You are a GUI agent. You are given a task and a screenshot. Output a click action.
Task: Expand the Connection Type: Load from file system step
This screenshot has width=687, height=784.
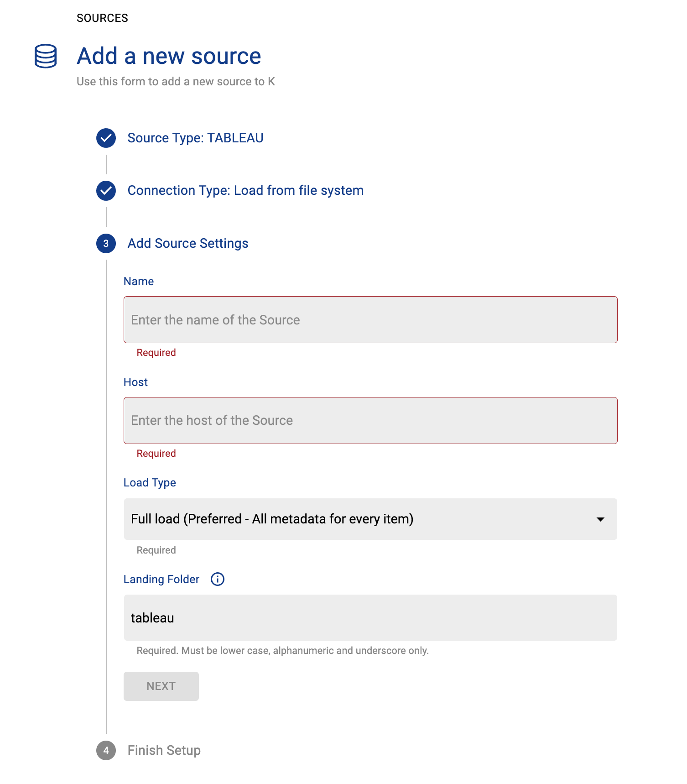pos(245,190)
